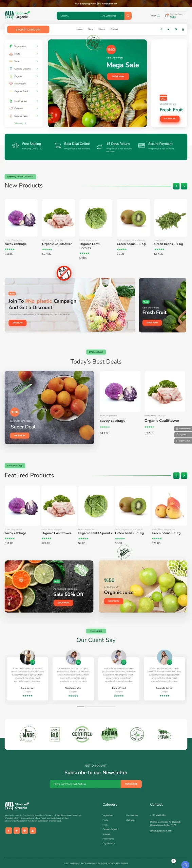Click SHOP NOW on Mega Sale banner
192x868 pixels.
118,76
